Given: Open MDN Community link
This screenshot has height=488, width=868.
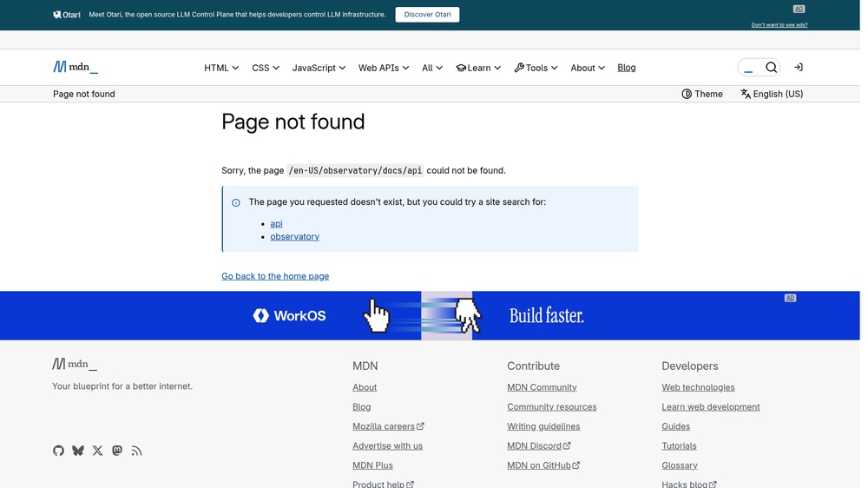Looking at the screenshot, I should [542, 387].
